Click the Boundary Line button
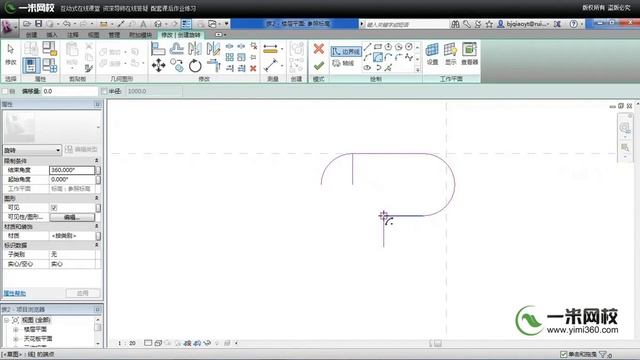640x360 pixels. [346, 51]
